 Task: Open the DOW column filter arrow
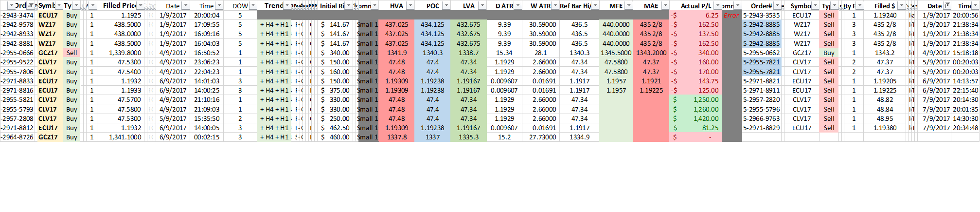(x=252, y=5)
